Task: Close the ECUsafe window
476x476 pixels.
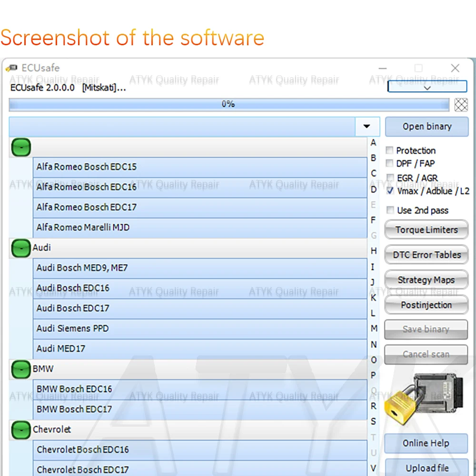Action: 455,68
